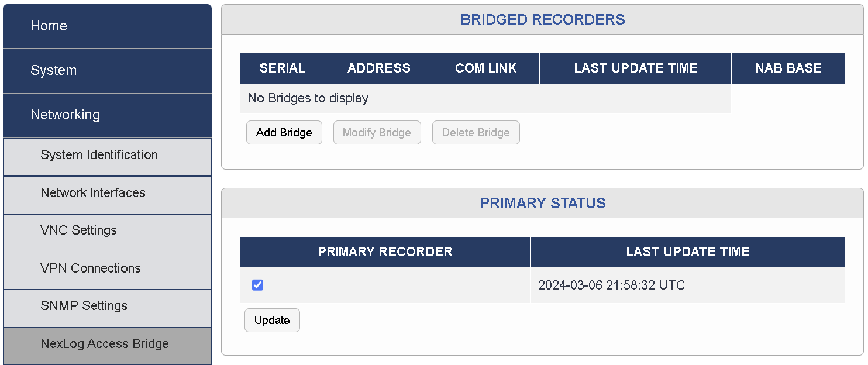Click the COM LINK column header

(x=486, y=68)
